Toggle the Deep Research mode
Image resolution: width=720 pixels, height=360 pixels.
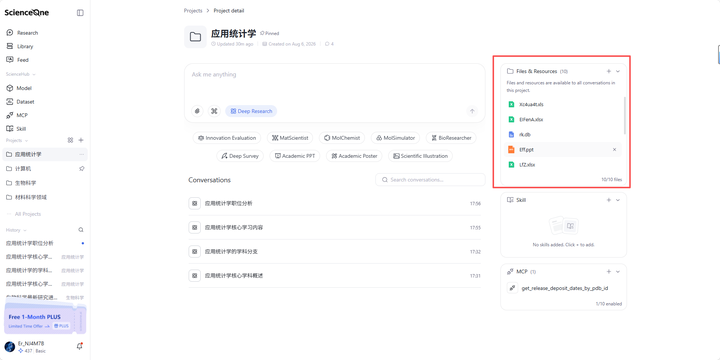251,111
